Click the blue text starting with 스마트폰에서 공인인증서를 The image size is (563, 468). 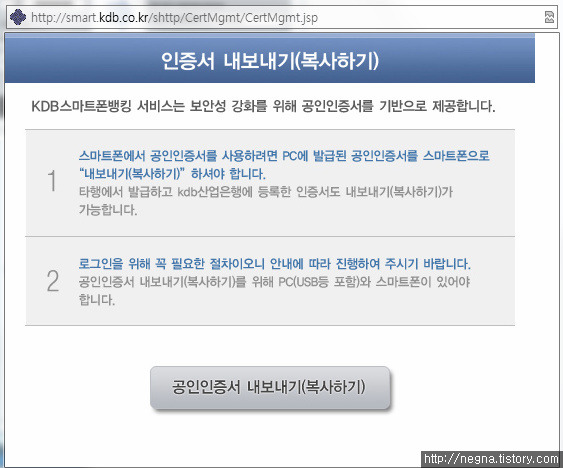point(284,156)
